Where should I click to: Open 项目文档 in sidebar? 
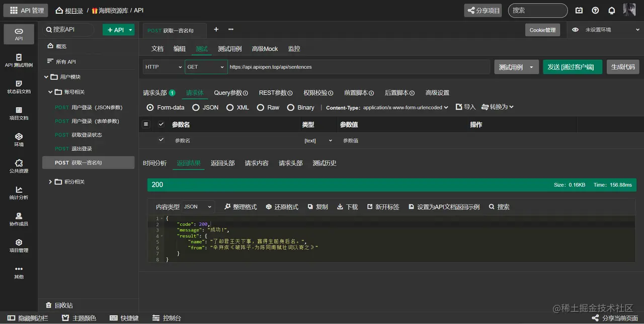[x=19, y=113]
